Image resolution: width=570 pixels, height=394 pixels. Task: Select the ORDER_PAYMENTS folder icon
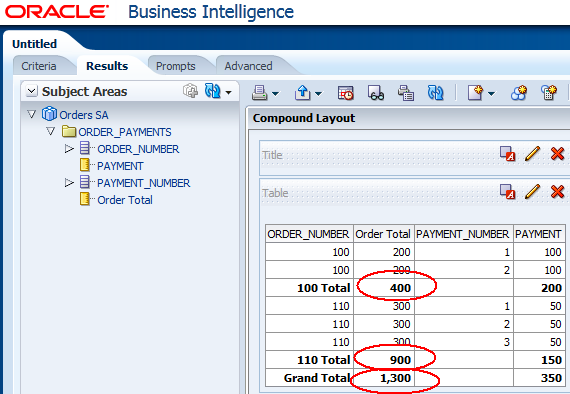[69, 131]
